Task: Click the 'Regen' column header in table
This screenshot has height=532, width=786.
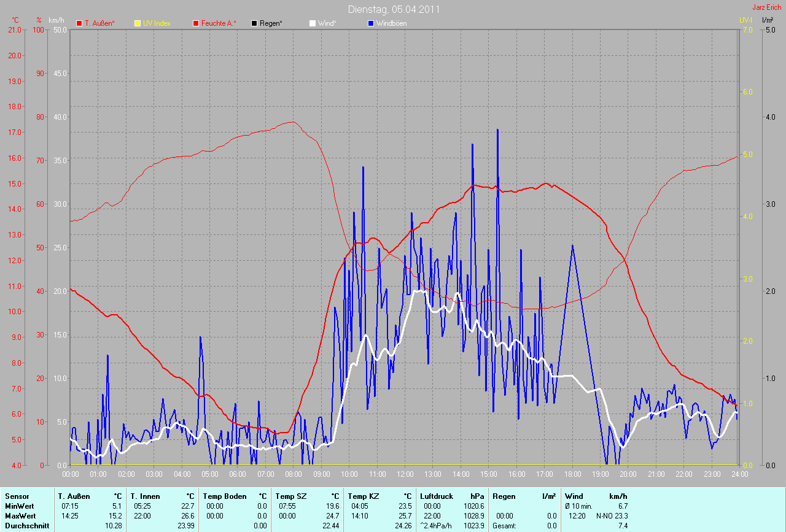Action: coord(504,496)
